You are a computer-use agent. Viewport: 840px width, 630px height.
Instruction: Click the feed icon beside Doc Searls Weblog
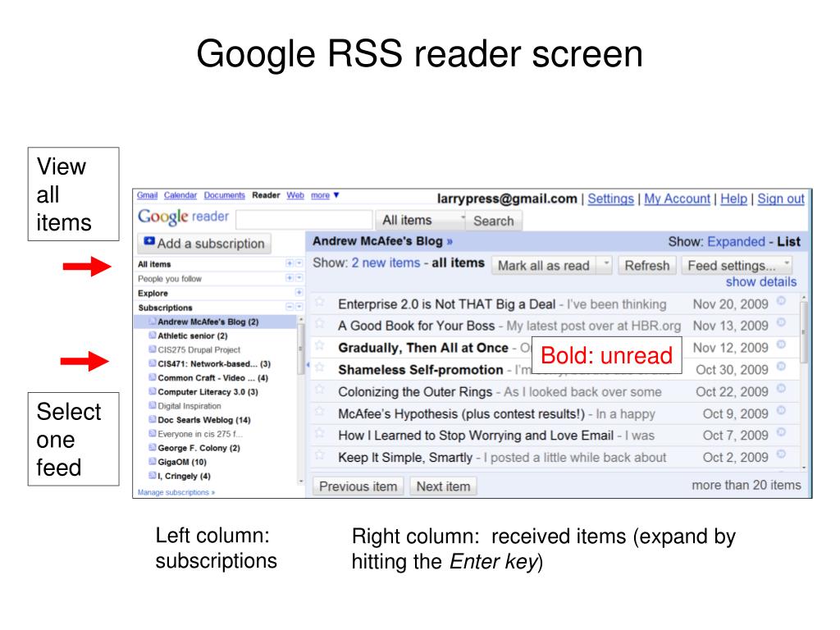[152, 419]
